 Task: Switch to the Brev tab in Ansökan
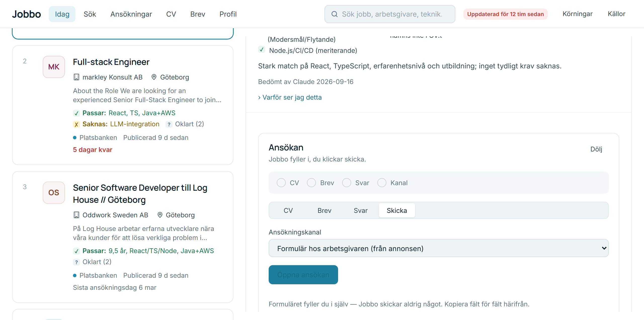(325, 211)
